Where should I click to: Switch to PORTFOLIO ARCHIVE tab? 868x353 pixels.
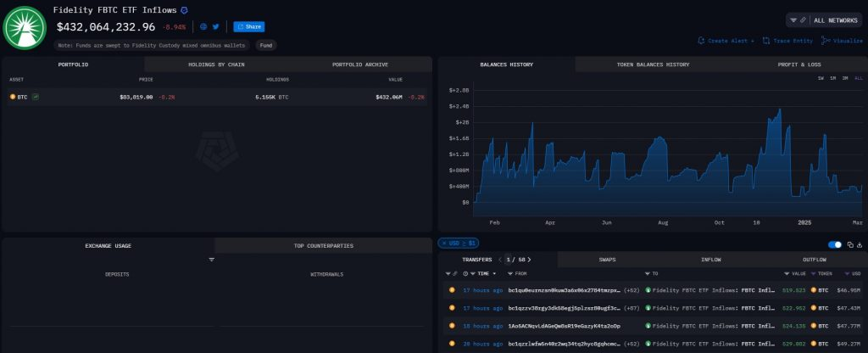[360, 64]
